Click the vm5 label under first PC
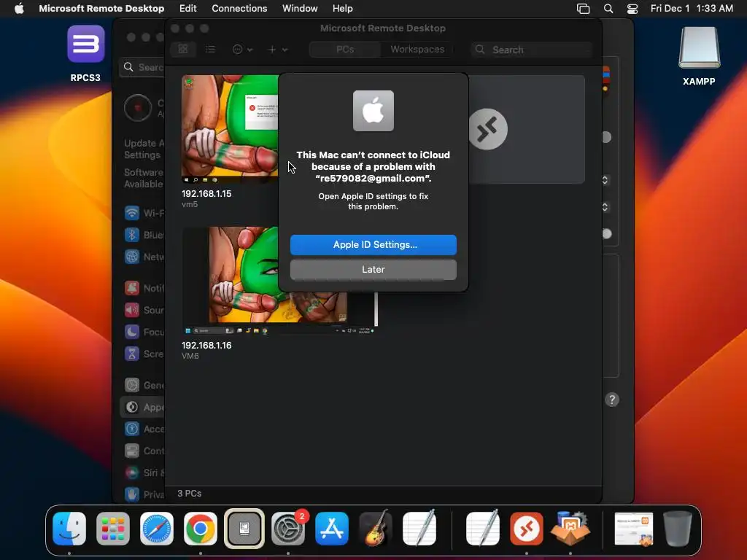747x560 pixels. click(190, 204)
